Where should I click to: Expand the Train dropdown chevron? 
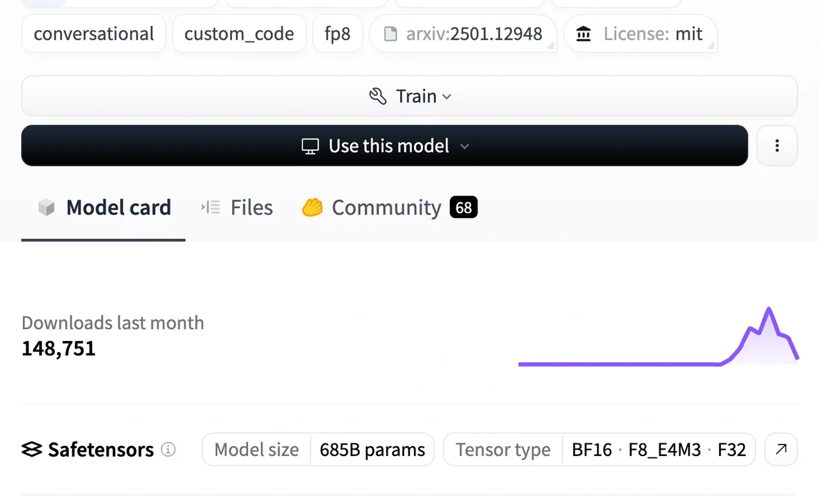point(447,96)
